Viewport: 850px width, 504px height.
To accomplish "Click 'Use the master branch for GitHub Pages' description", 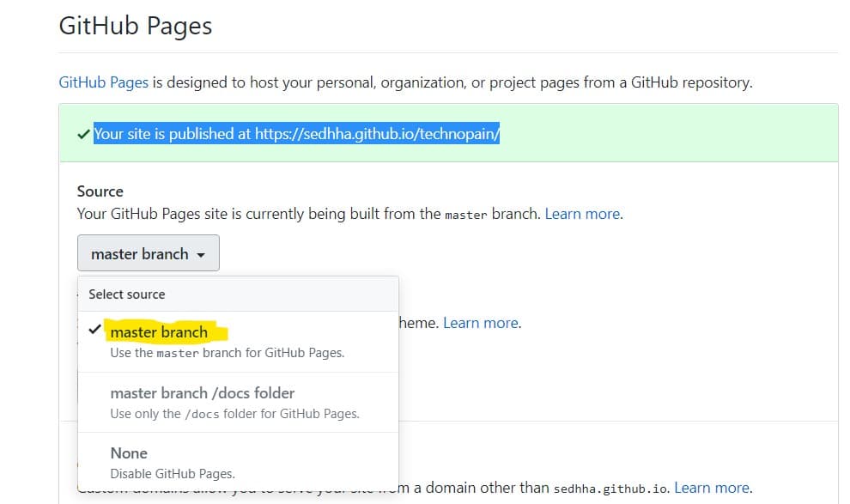I will tap(227, 352).
